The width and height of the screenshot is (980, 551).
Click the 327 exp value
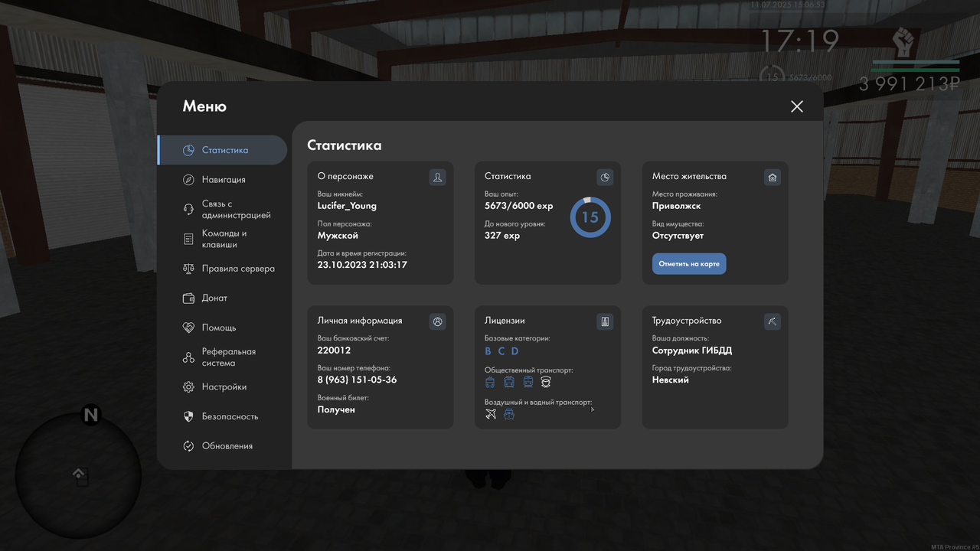click(x=502, y=236)
